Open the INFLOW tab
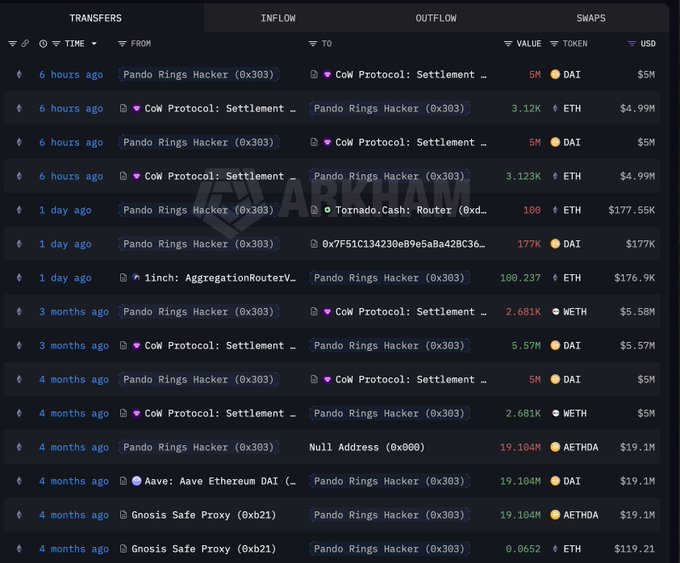Image resolution: width=680 pixels, height=563 pixels. [278, 18]
